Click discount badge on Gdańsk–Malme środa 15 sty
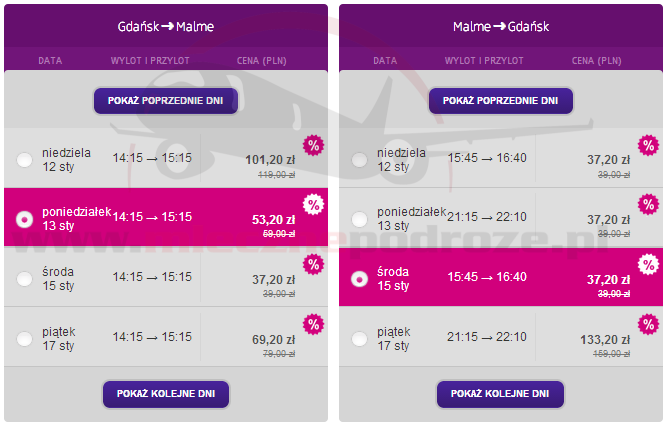 [313, 265]
